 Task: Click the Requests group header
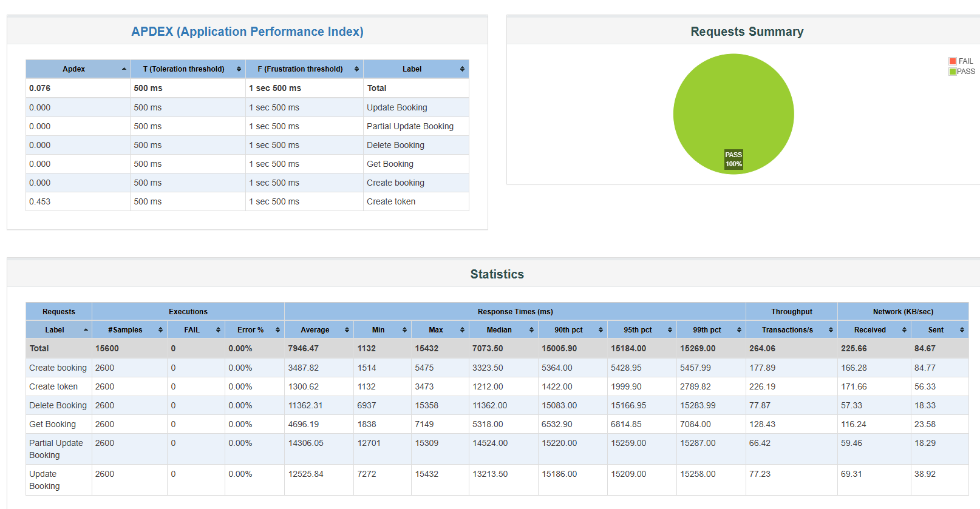[x=59, y=312]
